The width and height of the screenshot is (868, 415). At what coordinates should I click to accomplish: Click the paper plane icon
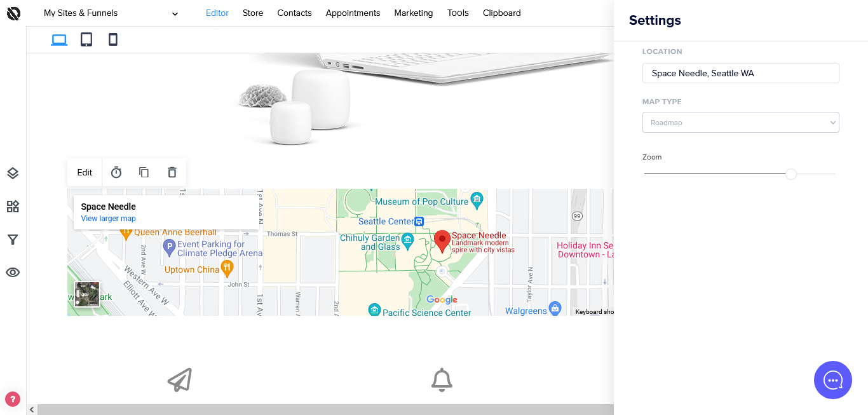180,379
